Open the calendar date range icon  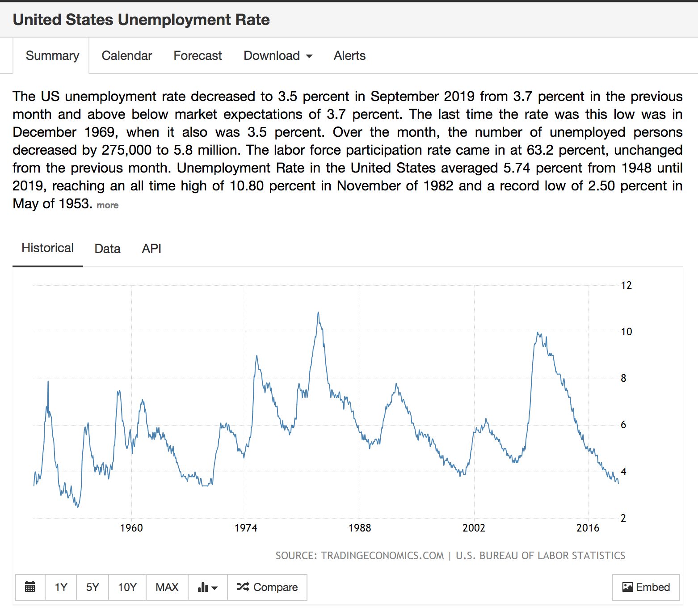coord(30,587)
